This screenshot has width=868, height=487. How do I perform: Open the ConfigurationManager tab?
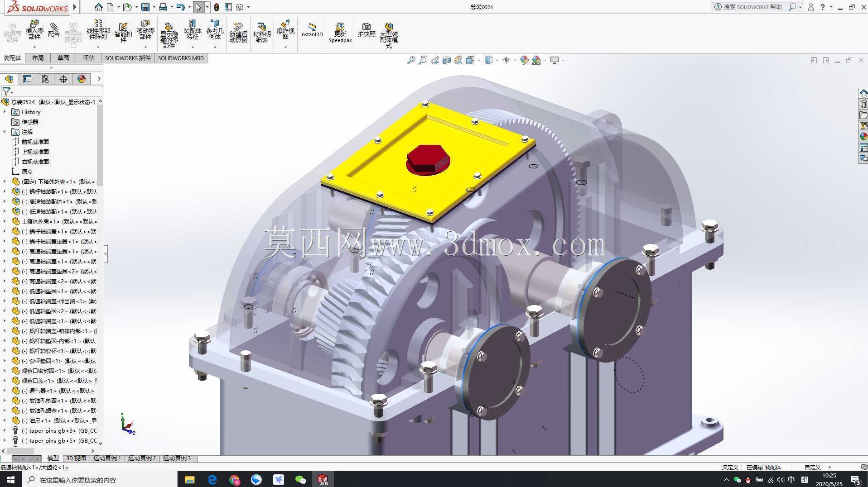tap(45, 79)
